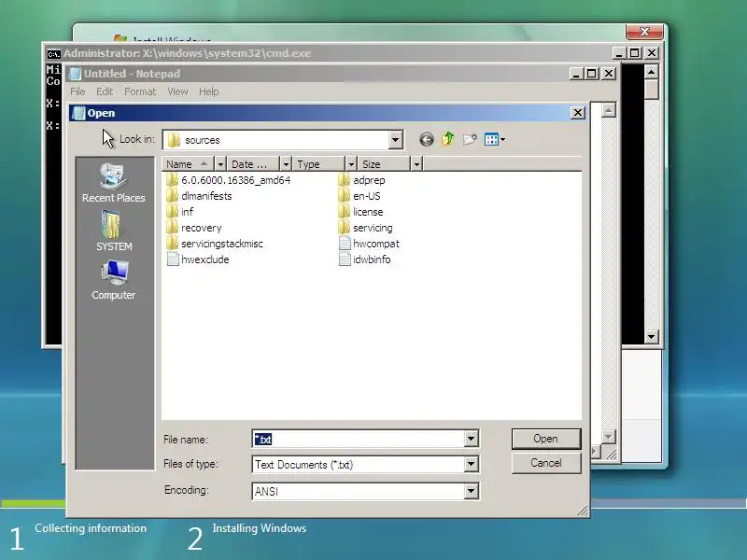Open the Files of type dropdown

coord(471,464)
